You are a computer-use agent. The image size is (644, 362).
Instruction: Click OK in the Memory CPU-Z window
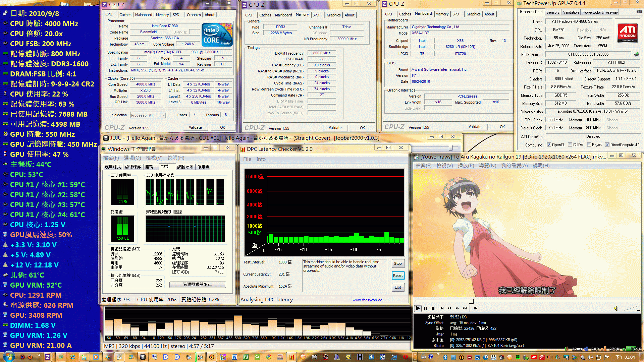coord(362,128)
